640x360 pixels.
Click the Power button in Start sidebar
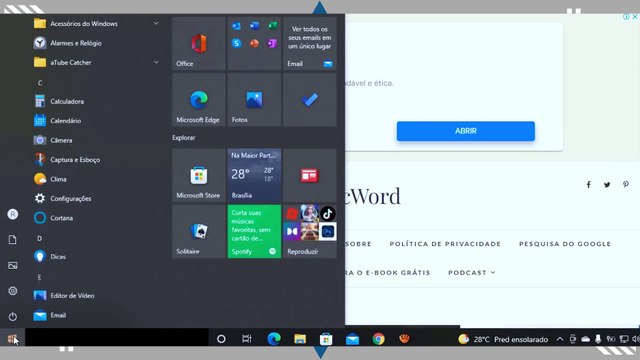pos(13,316)
